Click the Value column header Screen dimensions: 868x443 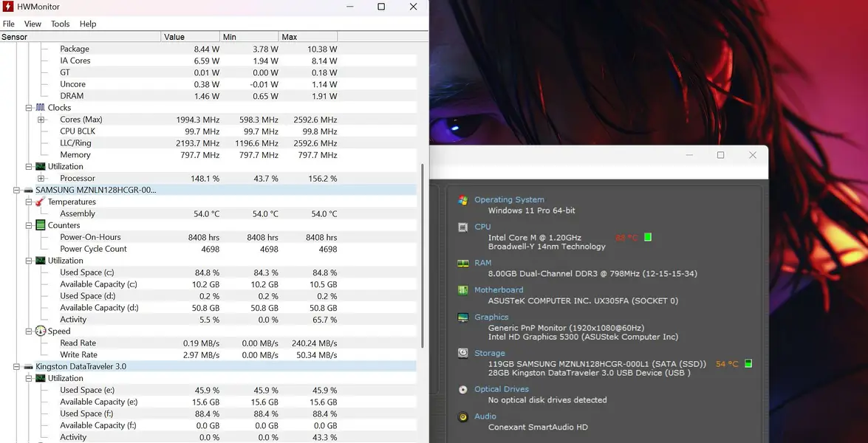190,37
